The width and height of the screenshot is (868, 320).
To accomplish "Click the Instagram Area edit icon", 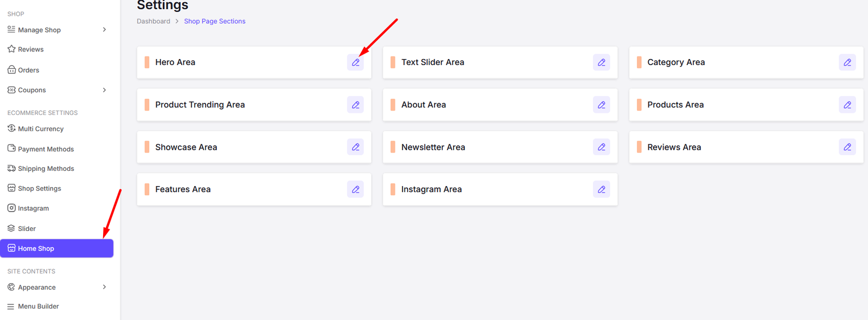I will tap(601, 189).
